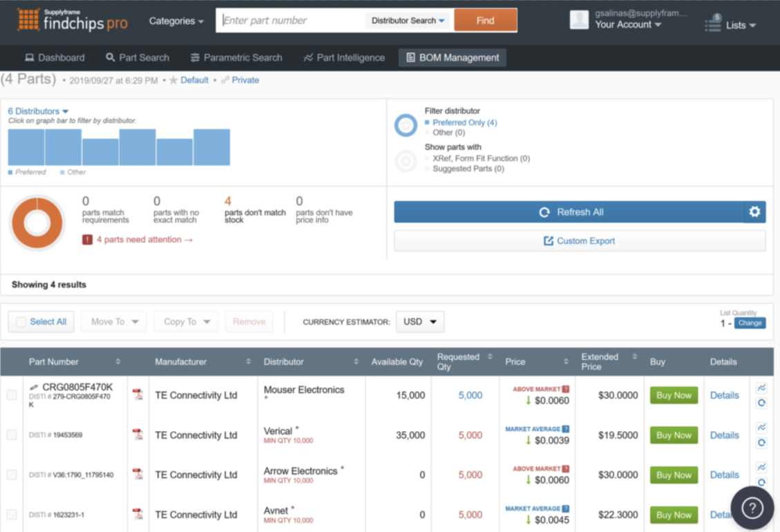This screenshot has width=780, height=532.
Task: Click the user avatar icon
Action: tap(579, 19)
